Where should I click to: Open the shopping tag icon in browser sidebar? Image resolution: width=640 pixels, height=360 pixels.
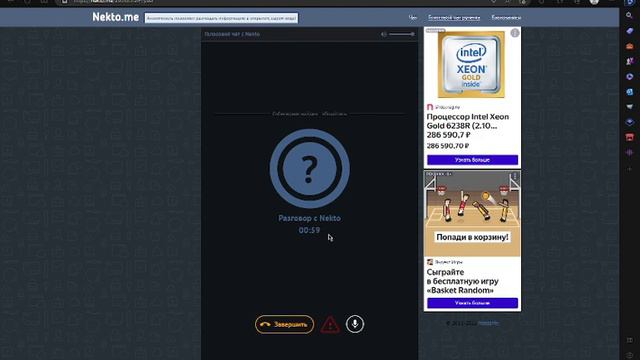pyautogui.click(x=629, y=31)
